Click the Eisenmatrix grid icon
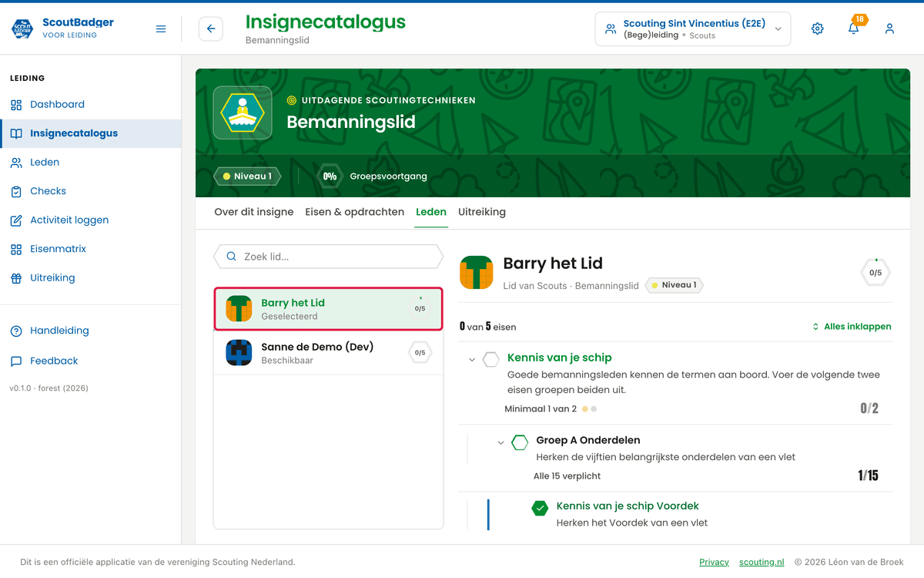The image size is (924, 578). click(16, 249)
